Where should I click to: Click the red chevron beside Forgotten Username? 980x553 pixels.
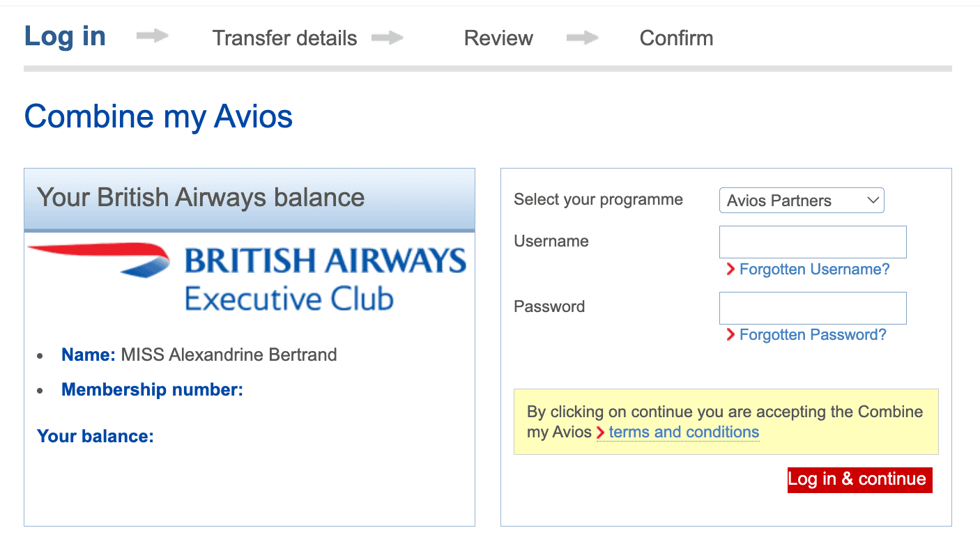730,270
